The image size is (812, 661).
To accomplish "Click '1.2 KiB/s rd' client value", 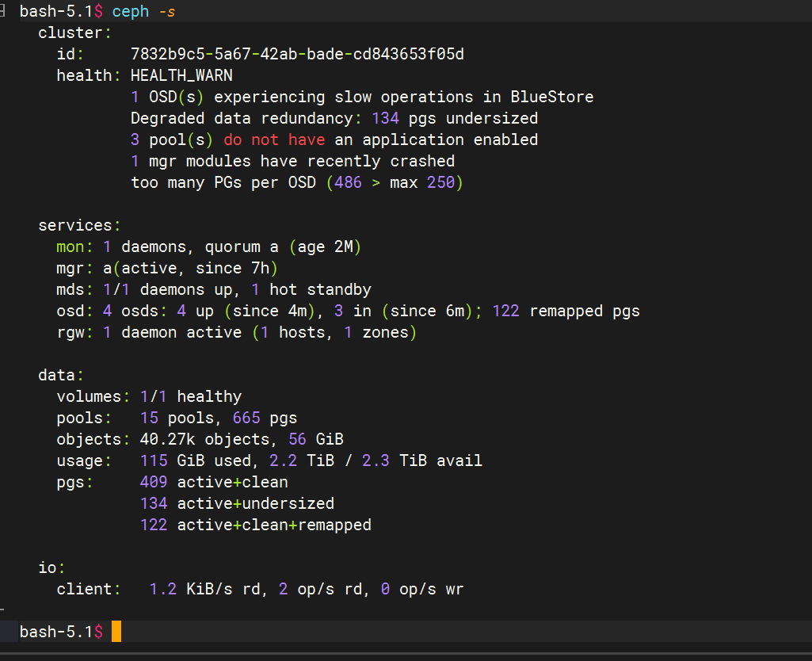I will [204, 589].
